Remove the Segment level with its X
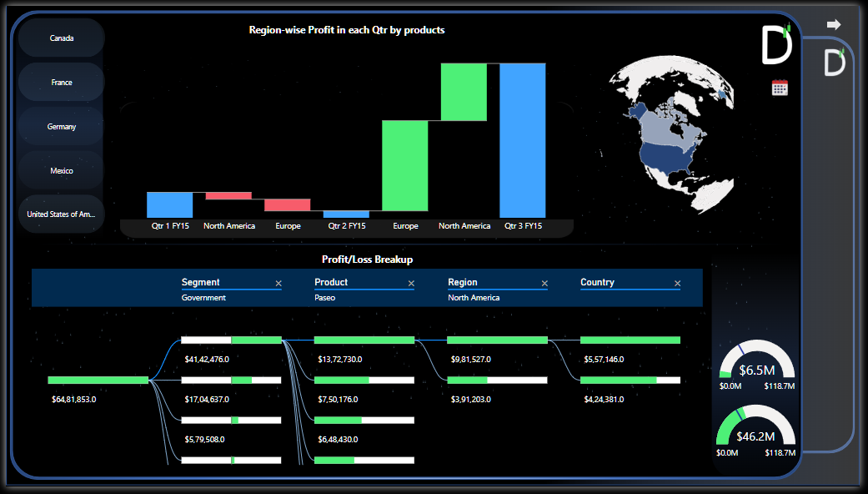 click(278, 284)
